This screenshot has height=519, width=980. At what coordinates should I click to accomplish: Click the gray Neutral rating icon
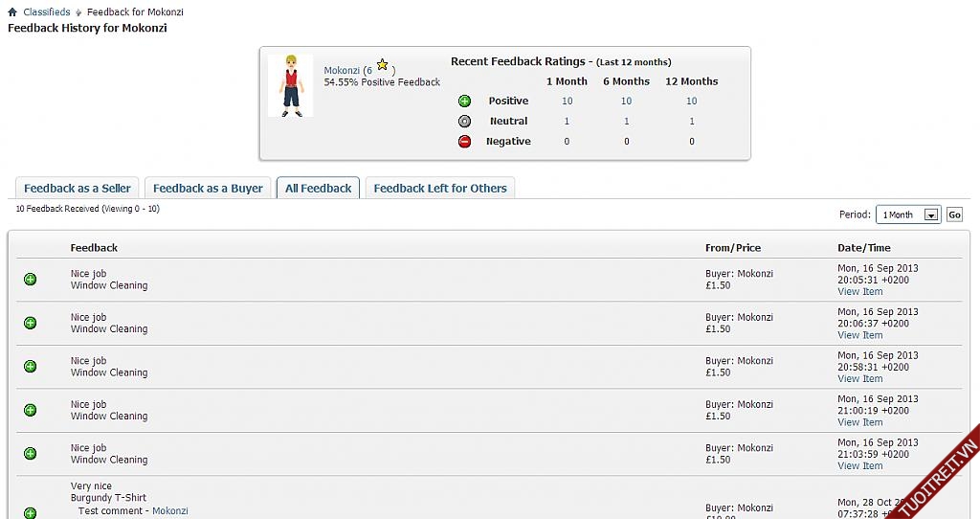coord(464,122)
